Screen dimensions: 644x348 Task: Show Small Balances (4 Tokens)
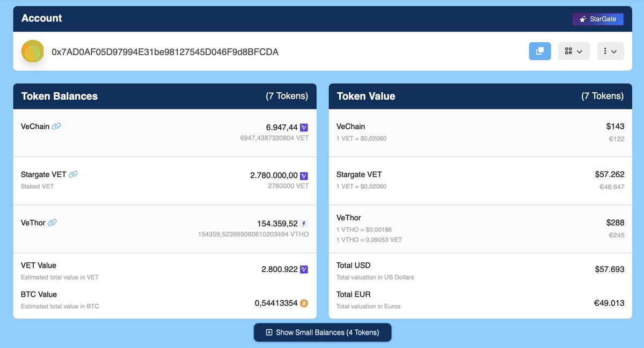point(323,332)
